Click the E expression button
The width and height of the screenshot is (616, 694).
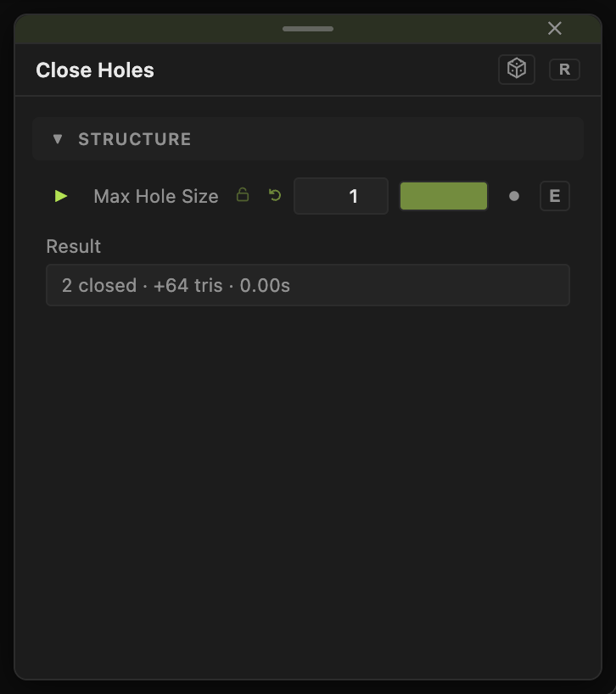pyautogui.click(x=555, y=196)
